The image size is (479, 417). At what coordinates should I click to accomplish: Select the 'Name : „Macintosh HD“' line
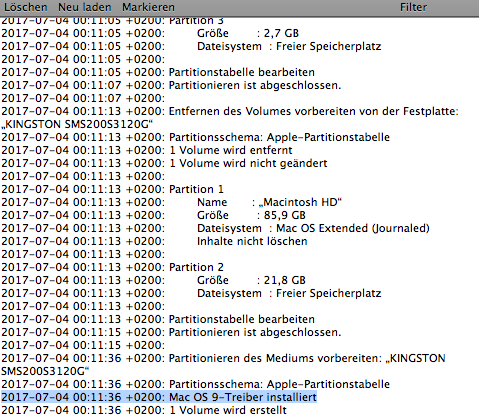(x=172, y=202)
